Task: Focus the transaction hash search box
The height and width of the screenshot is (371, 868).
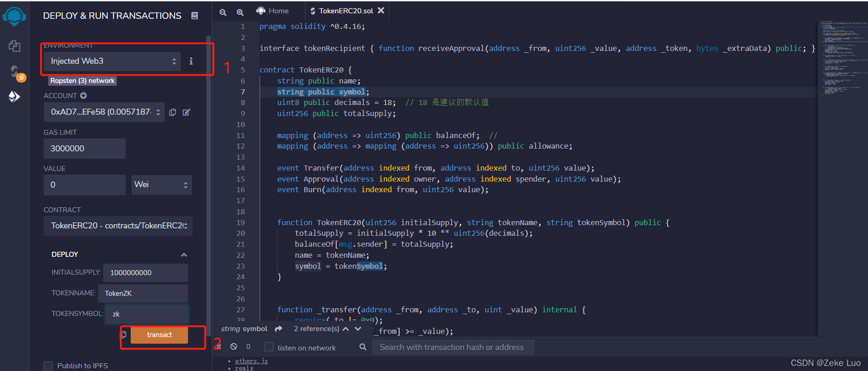Action: pyautogui.click(x=453, y=347)
